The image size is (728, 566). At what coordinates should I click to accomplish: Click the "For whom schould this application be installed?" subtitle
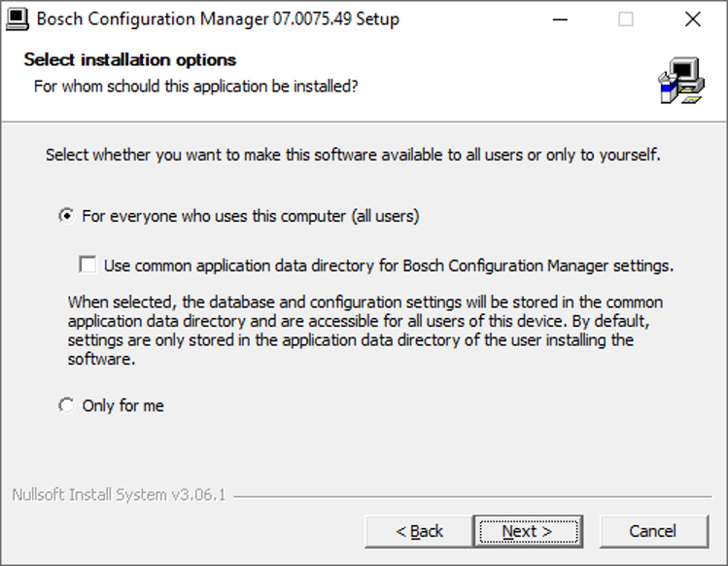tap(195, 87)
